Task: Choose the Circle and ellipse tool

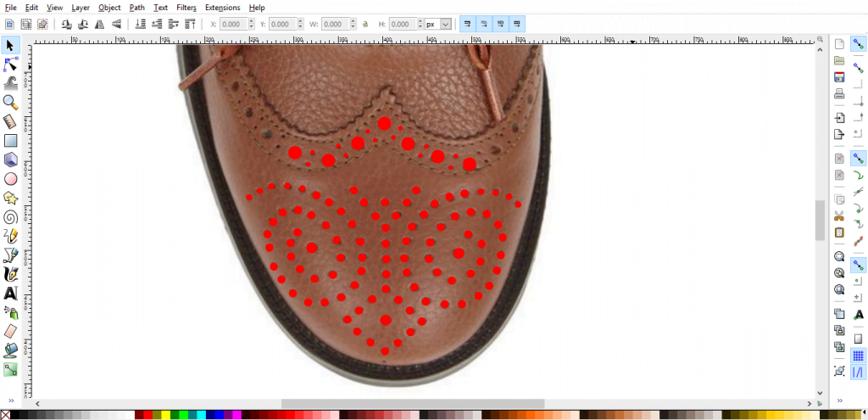Action: point(10,179)
